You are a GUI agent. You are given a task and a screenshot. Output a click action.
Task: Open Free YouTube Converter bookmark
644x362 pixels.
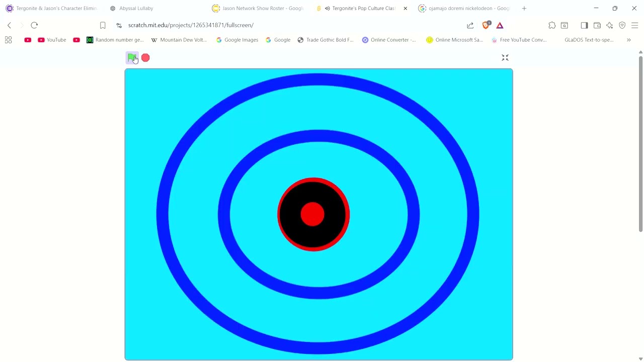click(x=519, y=40)
